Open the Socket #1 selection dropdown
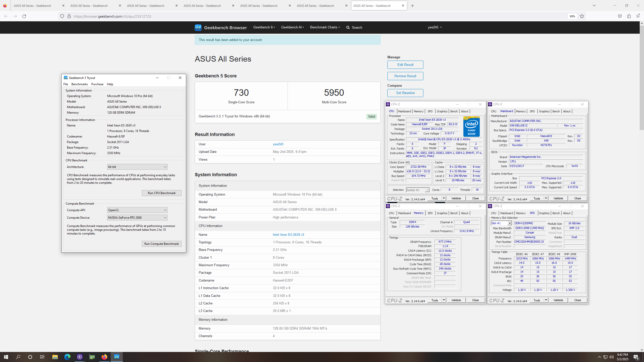This screenshot has height=362, width=644. [x=418, y=190]
